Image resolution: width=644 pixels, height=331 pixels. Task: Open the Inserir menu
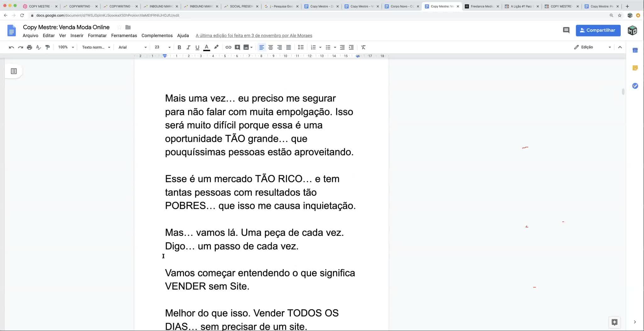tap(77, 35)
